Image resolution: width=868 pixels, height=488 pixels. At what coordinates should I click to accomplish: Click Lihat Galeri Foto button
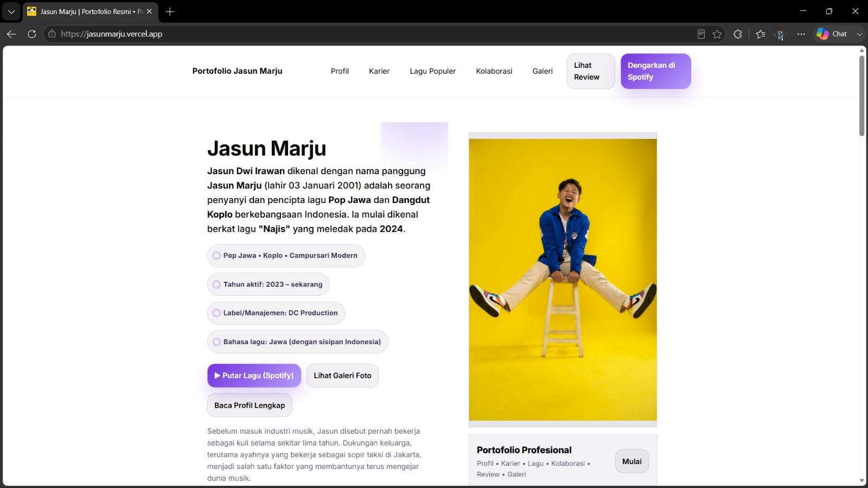point(342,376)
